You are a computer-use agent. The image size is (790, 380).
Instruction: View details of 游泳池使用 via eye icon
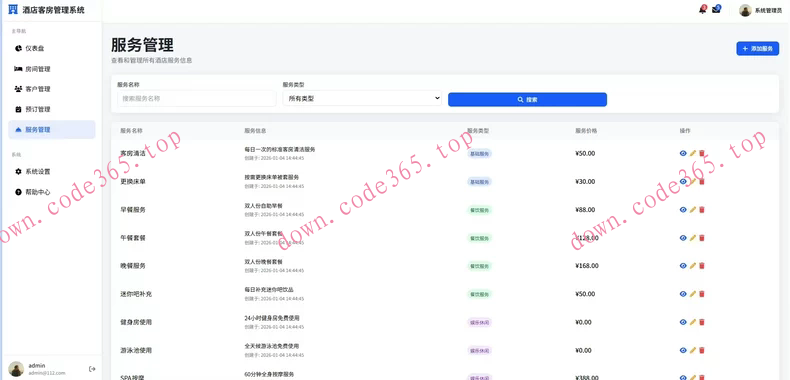click(683, 350)
